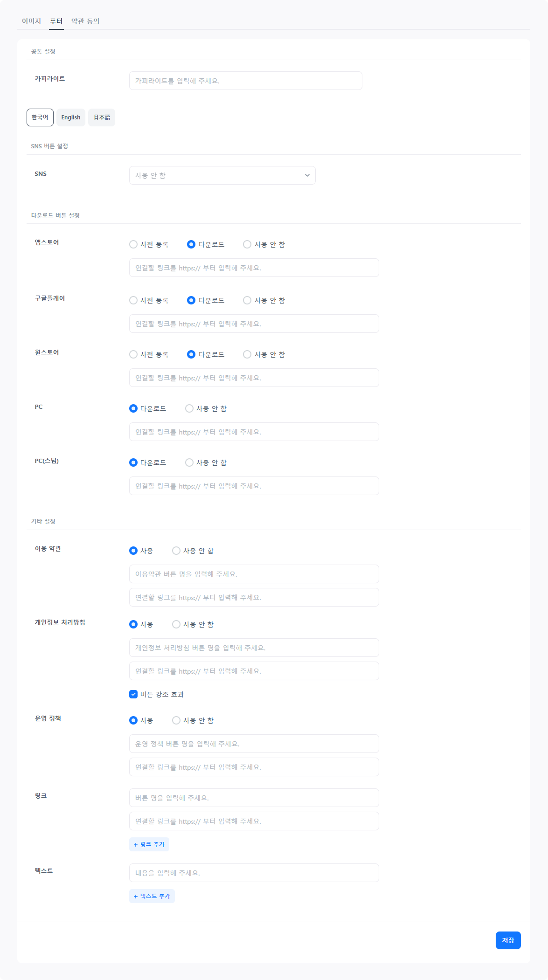Select 사전 등록 for 원스토어

[133, 354]
